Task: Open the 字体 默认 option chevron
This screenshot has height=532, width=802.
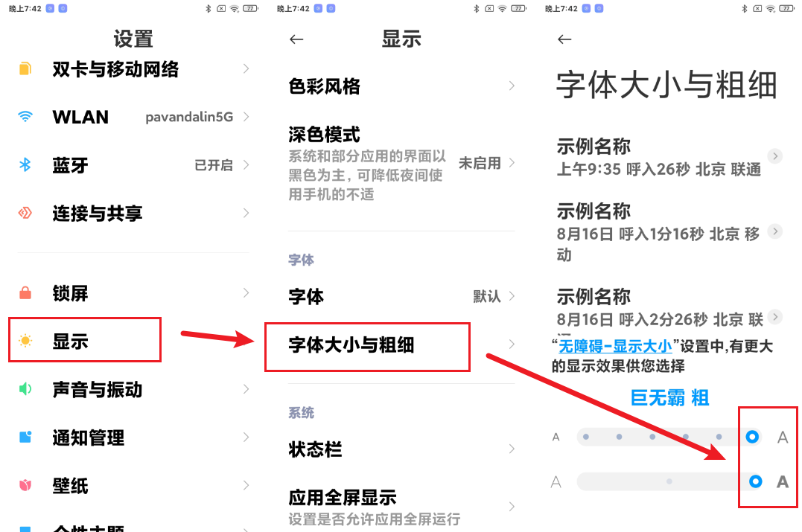Action: point(512,296)
